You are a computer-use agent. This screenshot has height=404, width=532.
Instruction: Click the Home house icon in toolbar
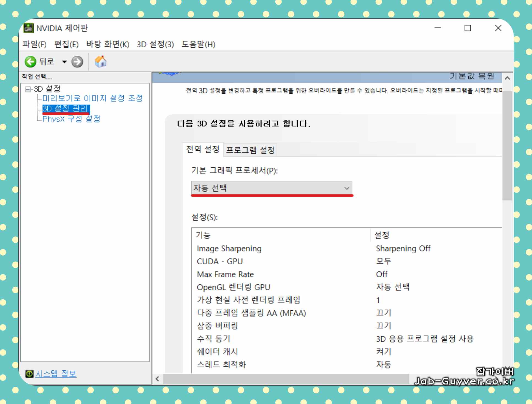tap(101, 61)
